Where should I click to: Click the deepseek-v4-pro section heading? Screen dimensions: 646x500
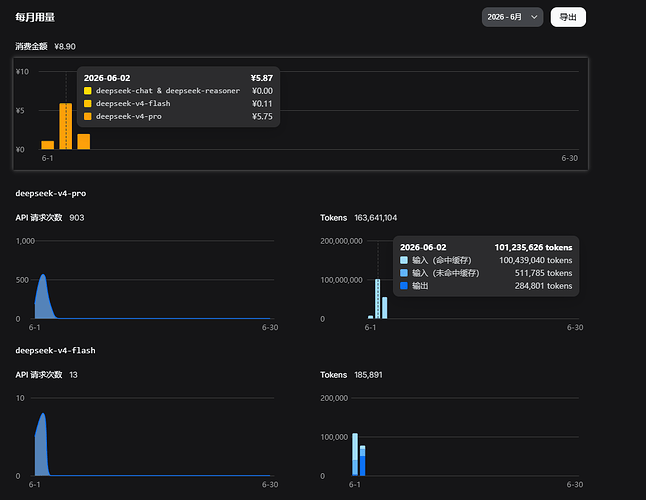pos(51,194)
